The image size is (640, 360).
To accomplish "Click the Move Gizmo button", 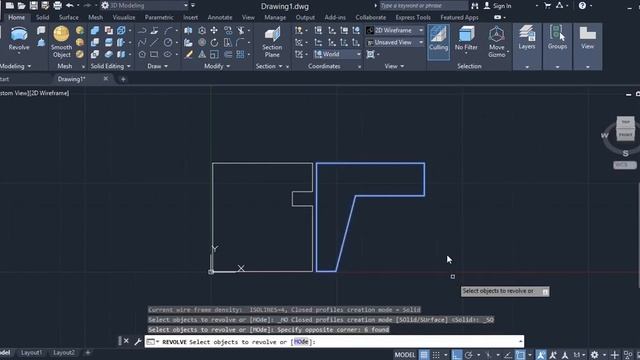I will pyautogui.click(x=497, y=42).
